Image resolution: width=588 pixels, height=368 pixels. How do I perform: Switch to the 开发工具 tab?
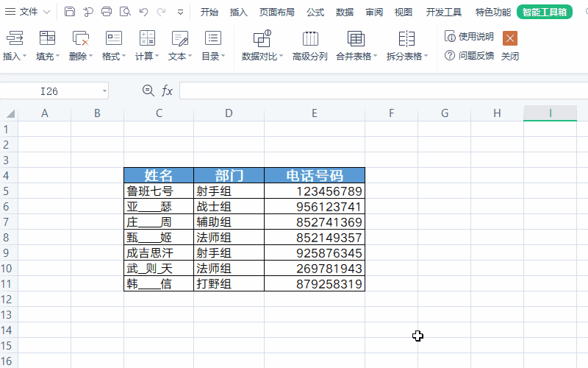point(444,13)
